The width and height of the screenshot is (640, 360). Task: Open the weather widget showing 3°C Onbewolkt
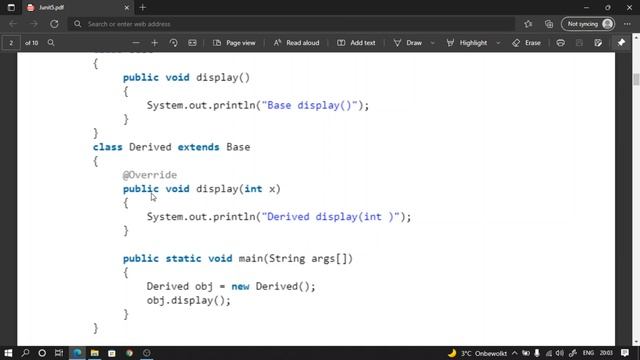click(x=478, y=353)
